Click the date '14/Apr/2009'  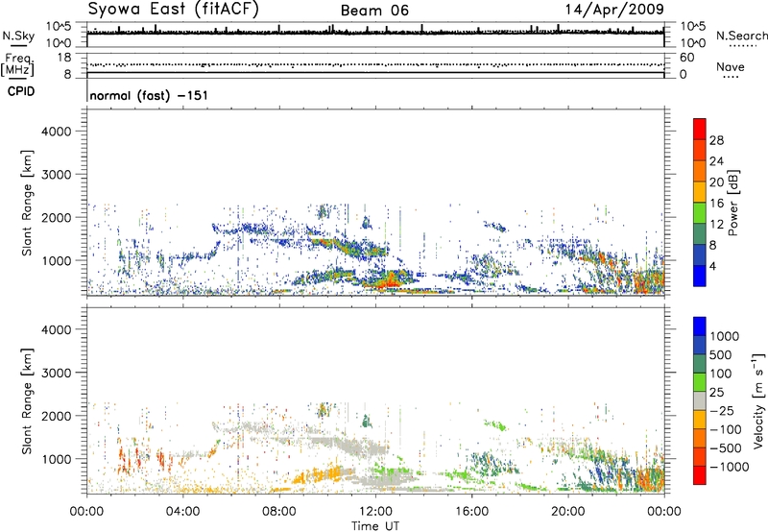click(614, 10)
